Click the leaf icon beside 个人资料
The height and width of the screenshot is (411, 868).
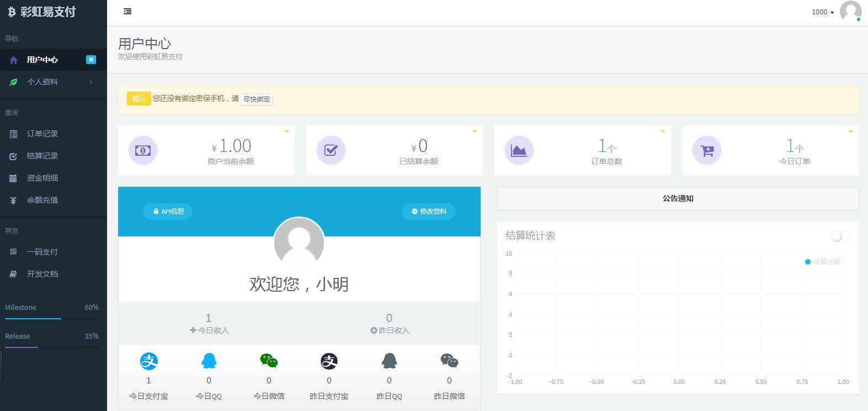click(x=14, y=82)
